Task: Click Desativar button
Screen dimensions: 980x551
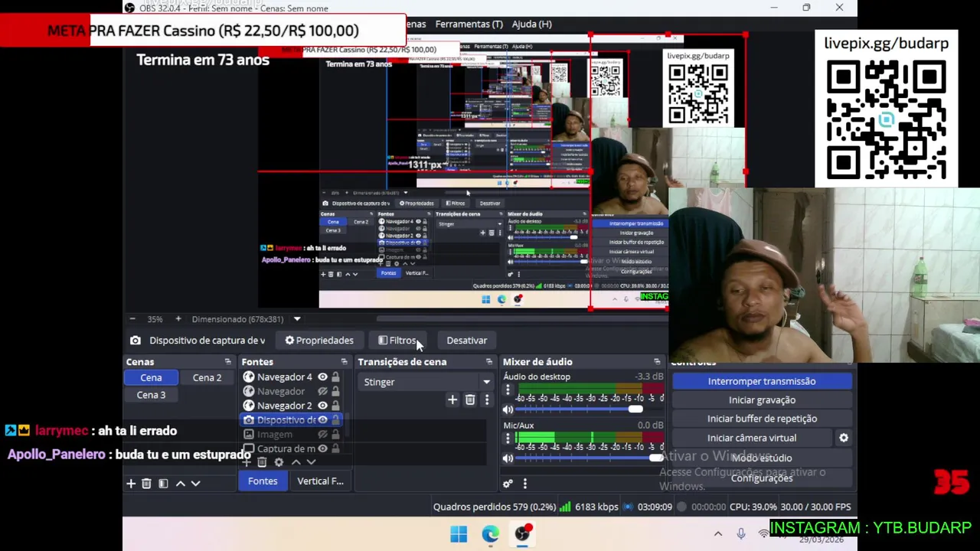Action: (467, 341)
